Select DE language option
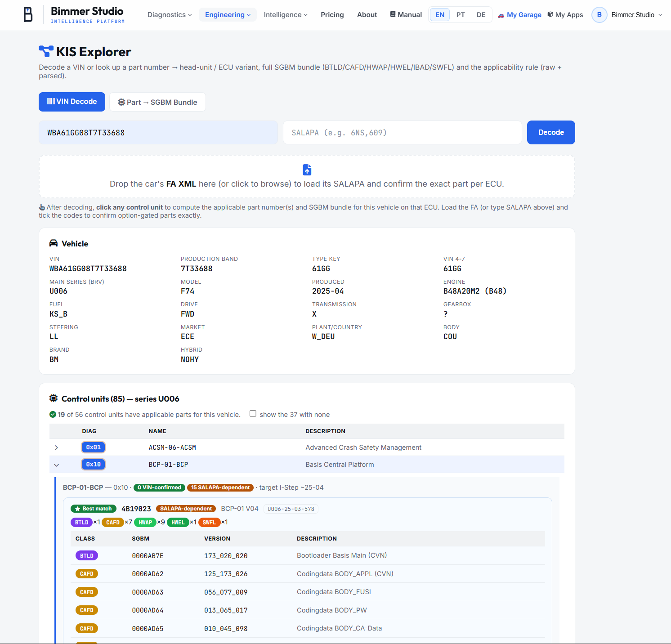The height and width of the screenshot is (644, 671). point(481,15)
